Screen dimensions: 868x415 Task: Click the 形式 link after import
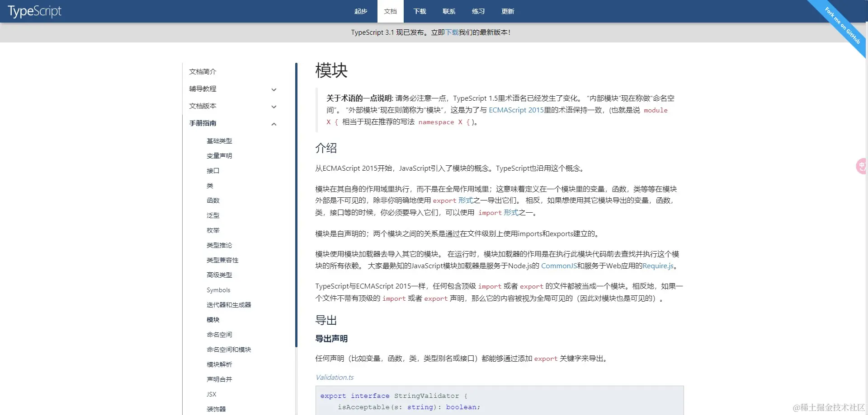click(x=511, y=213)
